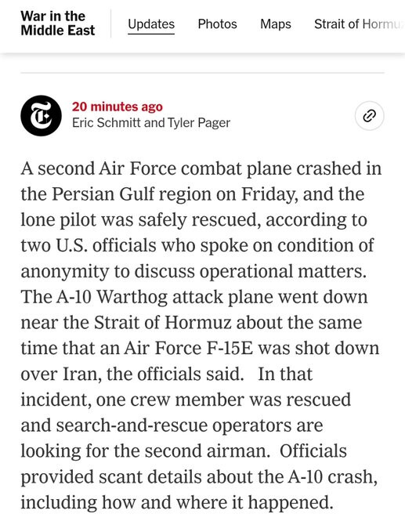
Task: Open the Strait of Hormuz tab
Action: tap(359, 24)
